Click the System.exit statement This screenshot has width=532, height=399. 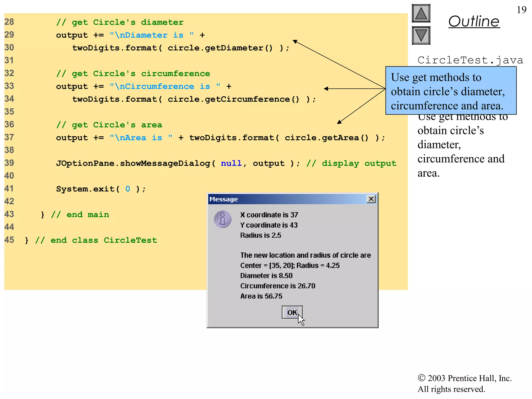pos(101,189)
